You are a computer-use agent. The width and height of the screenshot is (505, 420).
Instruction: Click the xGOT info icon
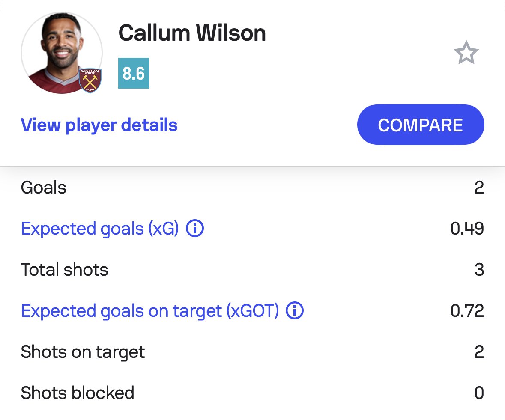tap(295, 311)
